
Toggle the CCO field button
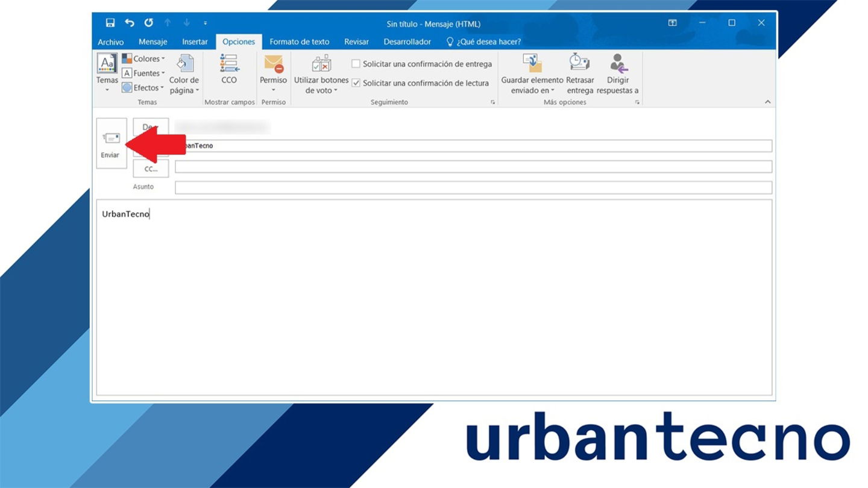tap(229, 69)
